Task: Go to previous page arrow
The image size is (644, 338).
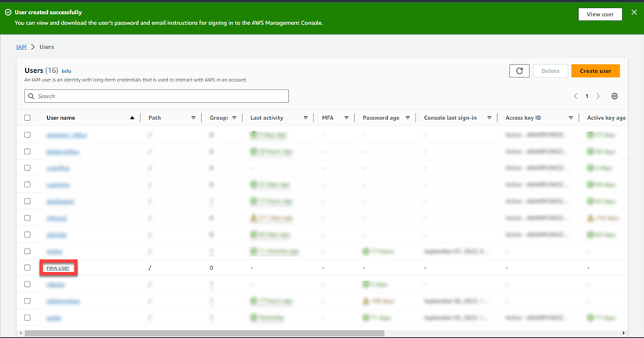Action: click(x=576, y=96)
